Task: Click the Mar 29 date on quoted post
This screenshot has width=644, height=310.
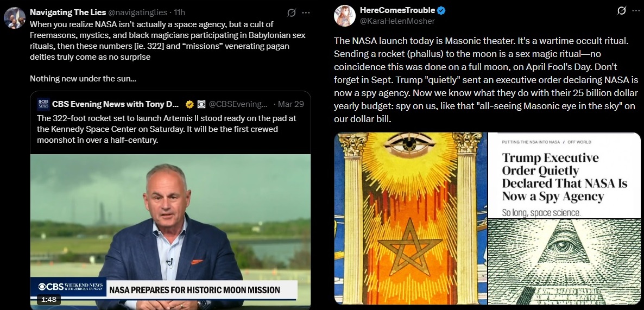Action: click(291, 104)
